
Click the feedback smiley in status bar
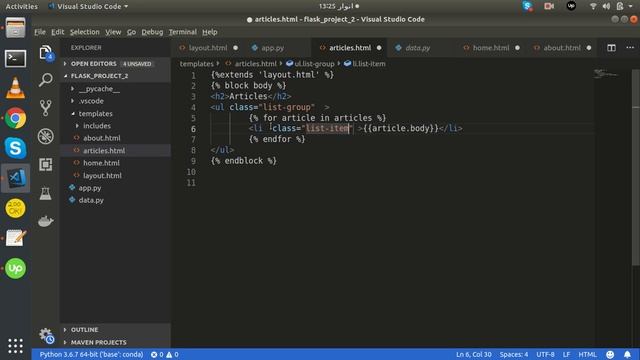pos(610,354)
